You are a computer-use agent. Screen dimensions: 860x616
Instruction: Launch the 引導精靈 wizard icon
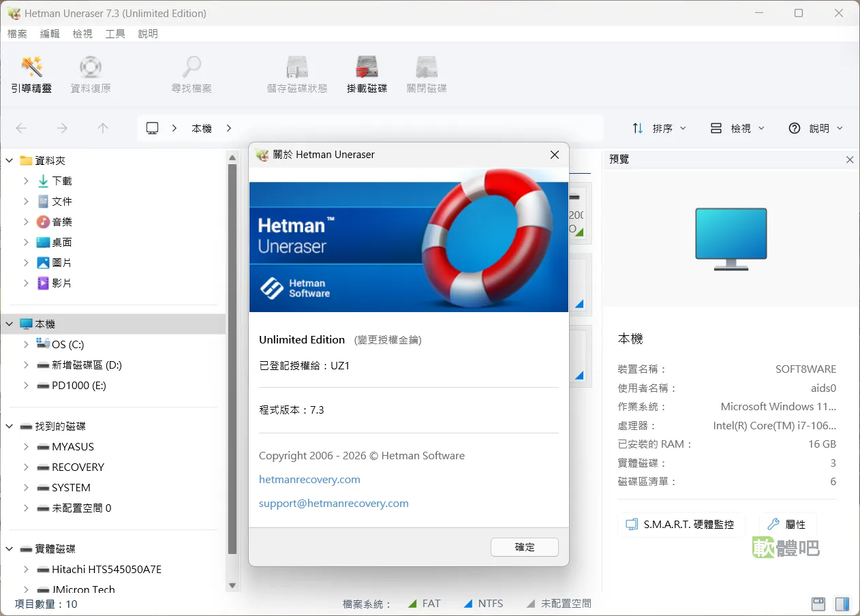pos(32,67)
